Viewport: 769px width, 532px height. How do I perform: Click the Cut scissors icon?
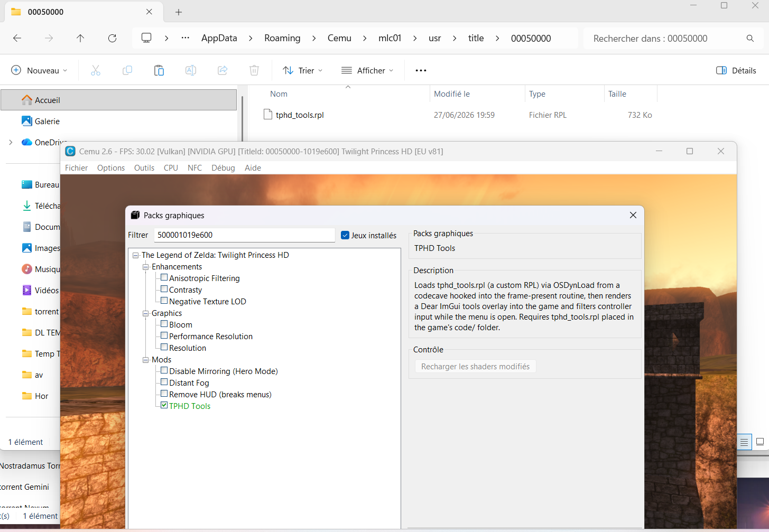click(x=96, y=70)
